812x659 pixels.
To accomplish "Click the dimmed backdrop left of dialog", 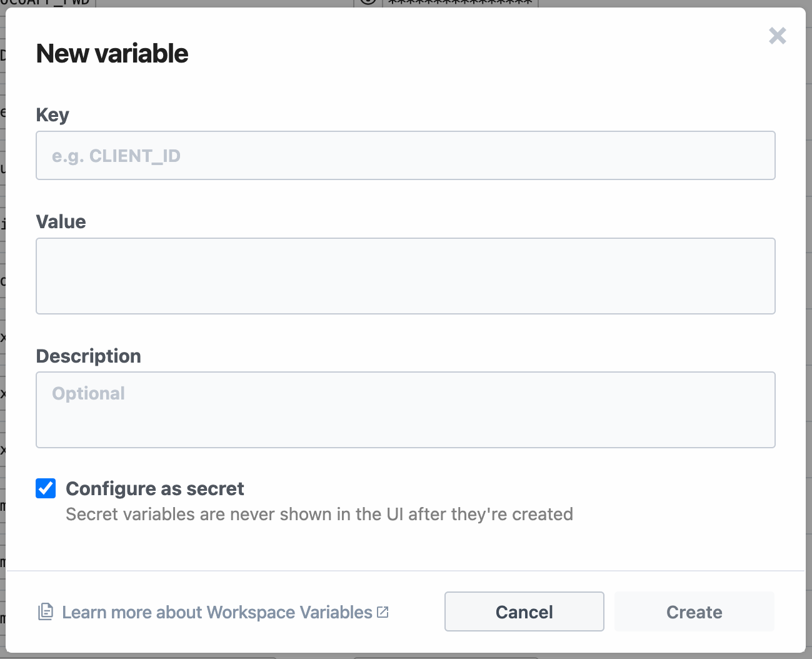I will tap(3, 313).
